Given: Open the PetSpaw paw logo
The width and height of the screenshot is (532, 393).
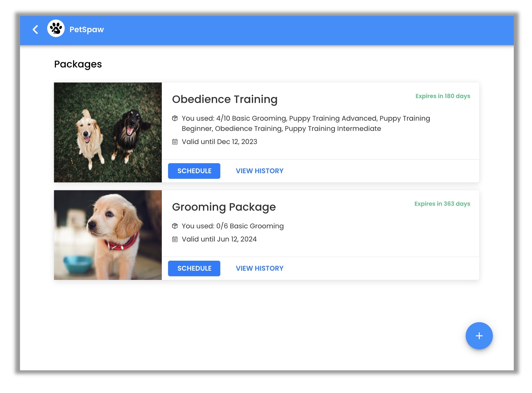Looking at the screenshot, I should [x=56, y=29].
